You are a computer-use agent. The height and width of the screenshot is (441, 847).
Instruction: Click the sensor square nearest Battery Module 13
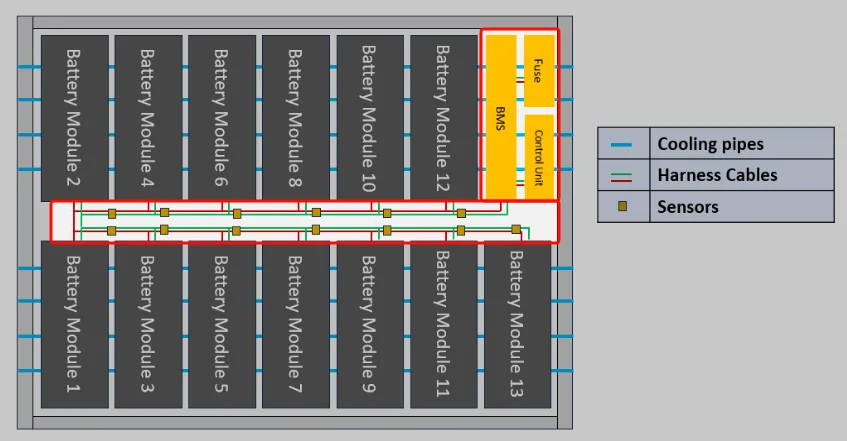point(516,230)
